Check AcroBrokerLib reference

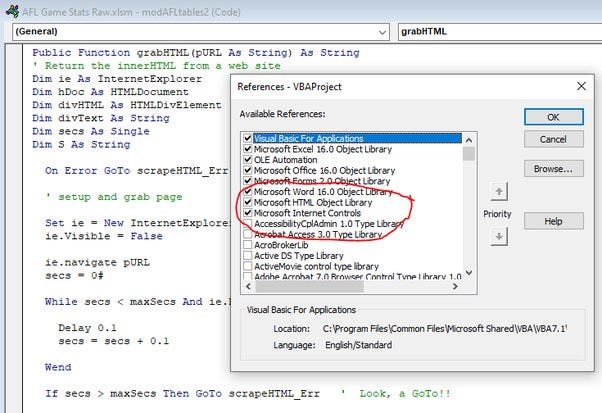pyautogui.click(x=248, y=244)
